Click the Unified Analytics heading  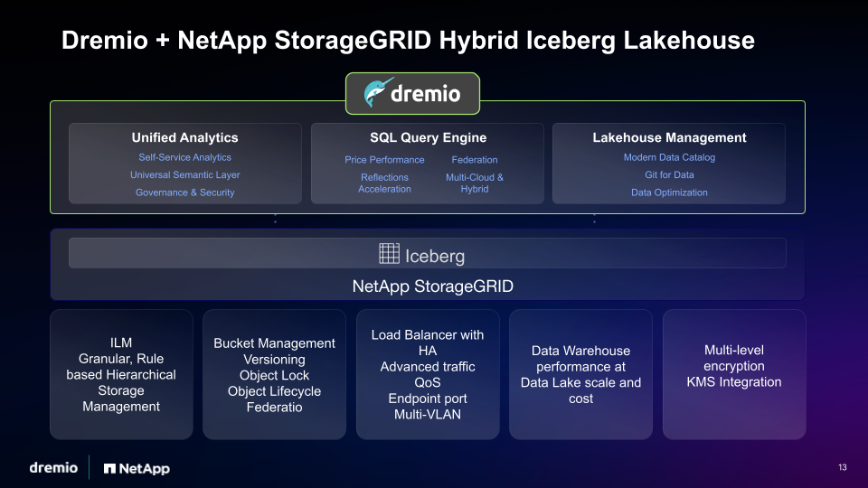(x=184, y=137)
